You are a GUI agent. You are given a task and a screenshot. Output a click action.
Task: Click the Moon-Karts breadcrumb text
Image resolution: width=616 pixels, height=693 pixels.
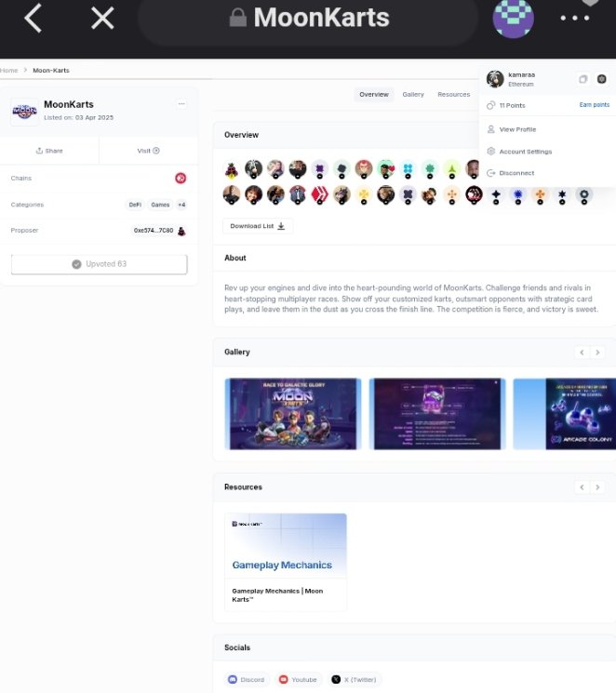tap(51, 71)
